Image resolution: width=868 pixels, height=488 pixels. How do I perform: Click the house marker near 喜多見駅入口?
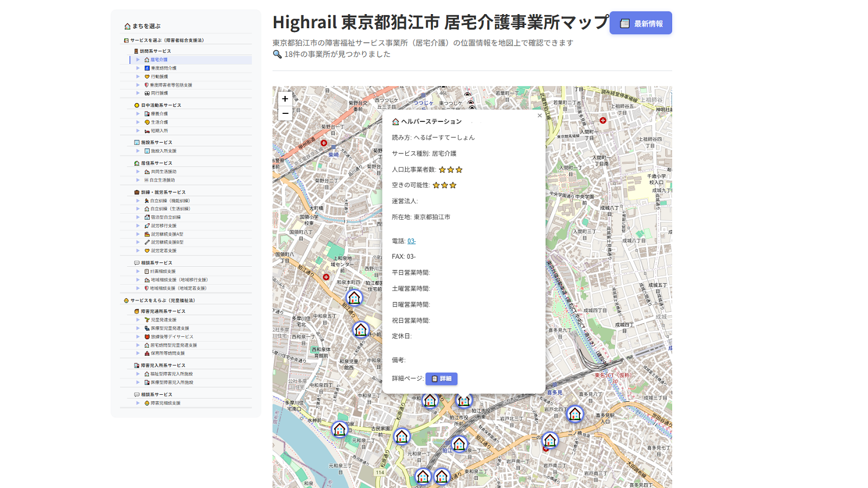pyautogui.click(x=575, y=414)
